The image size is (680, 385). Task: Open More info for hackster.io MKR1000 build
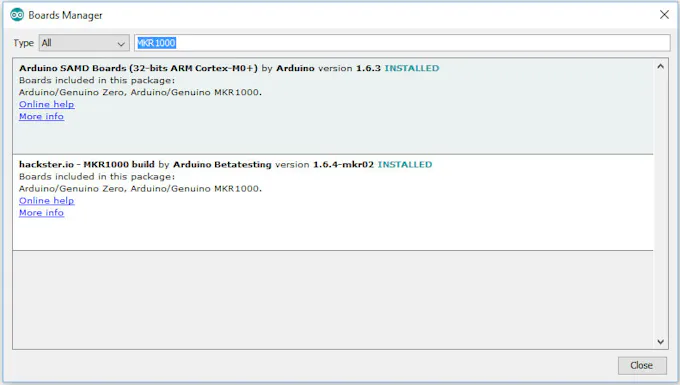(41, 213)
